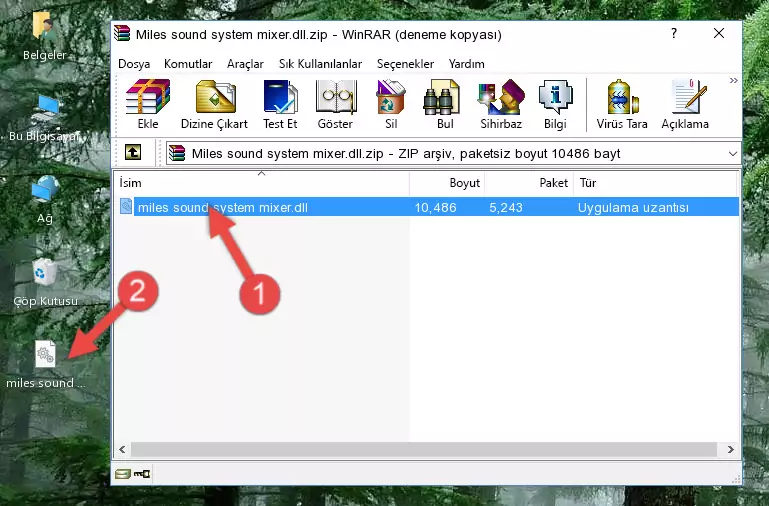The height and width of the screenshot is (506, 769).
Task: Click the WinRAR title bar icon
Action: [x=122, y=34]
